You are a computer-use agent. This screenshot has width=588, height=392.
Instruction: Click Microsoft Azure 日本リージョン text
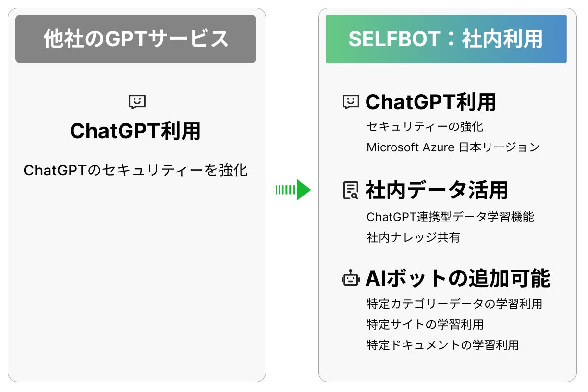coord(453,147)
